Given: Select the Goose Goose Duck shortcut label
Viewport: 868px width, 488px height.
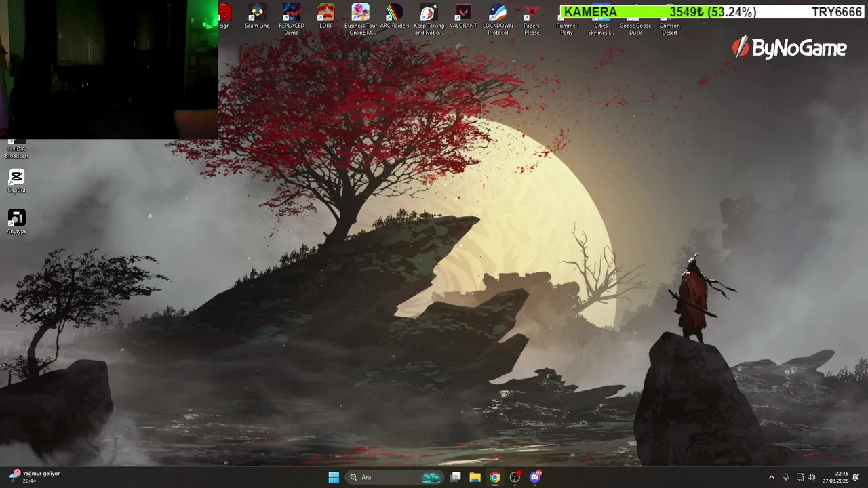Looking at the screenshot, I should [635, 29].
